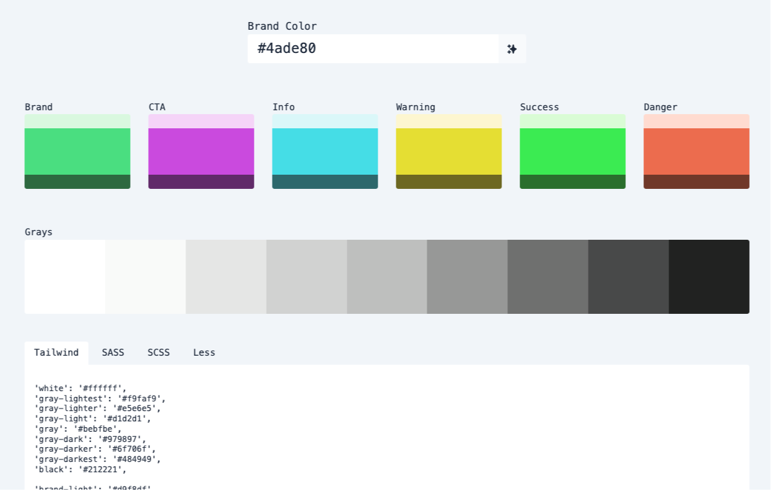The height and width of the screenshot is (495, 771).
Task: Click the CTA label above magenta swatch
Action: (x=157, y=107)
